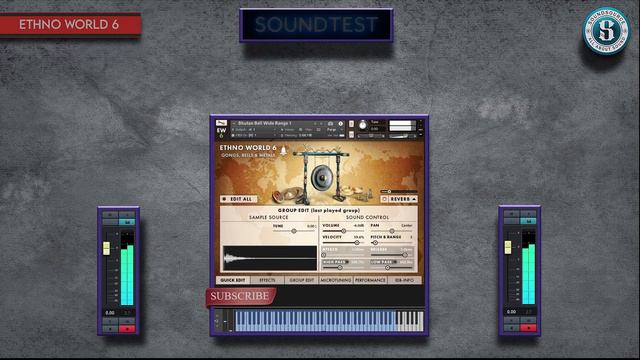Select previous instrument preset arrow
This screenshot has height=360, width=640.
pyautogui.click(x=315, y=123)
